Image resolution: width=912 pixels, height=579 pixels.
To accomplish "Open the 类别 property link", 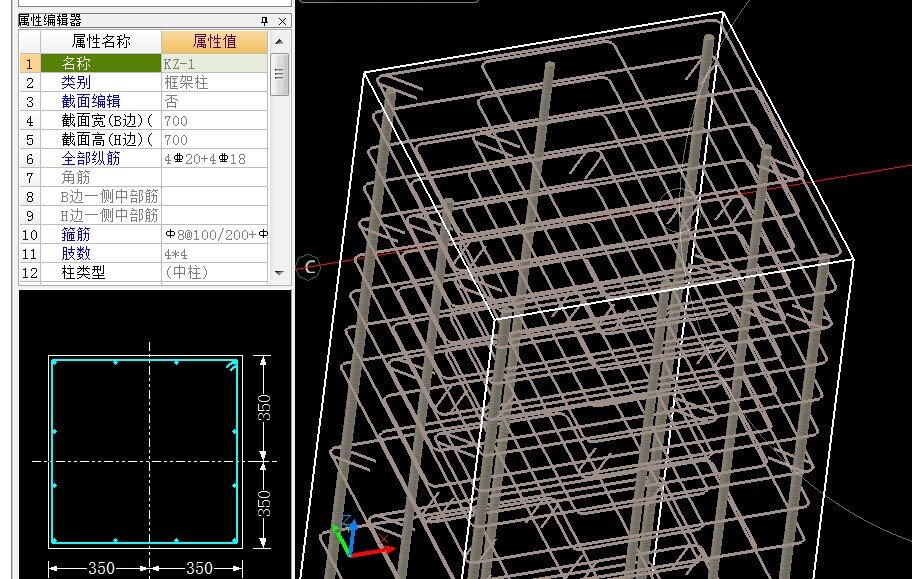I will pyautogui.click(x=76, y=82).
